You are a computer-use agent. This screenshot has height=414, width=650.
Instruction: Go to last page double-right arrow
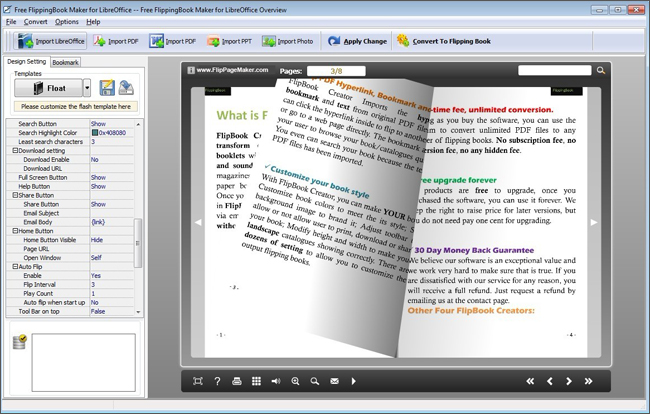pyautogui.click(x=588, y=381)
